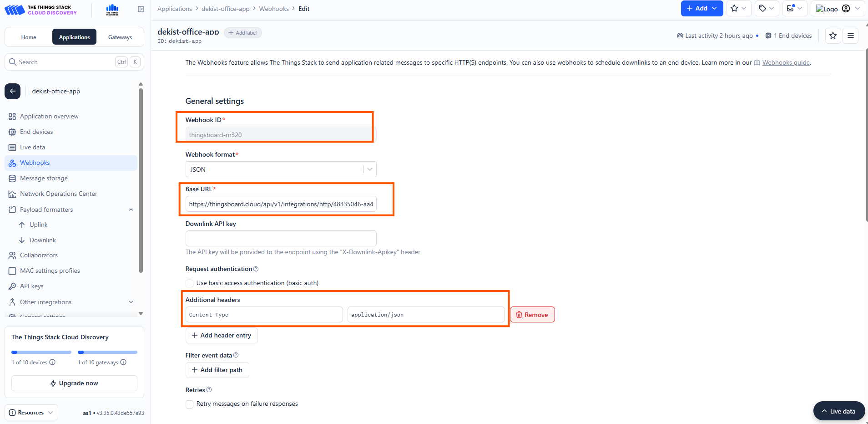Screen dimensions: 868x424
Task: Click info icon next to 1 of 10 devices
Action: click(x=52, y=363)
